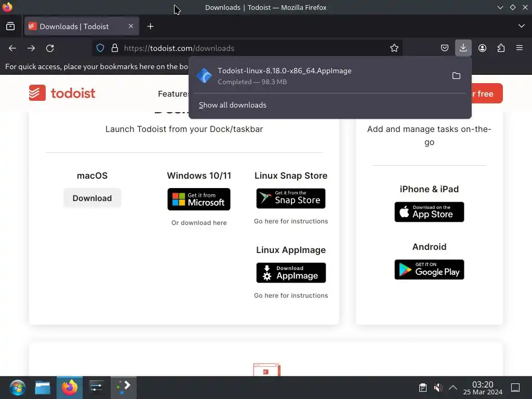
Task: Open Firefox application menu (hamburger)
Action: pos(520,48)
